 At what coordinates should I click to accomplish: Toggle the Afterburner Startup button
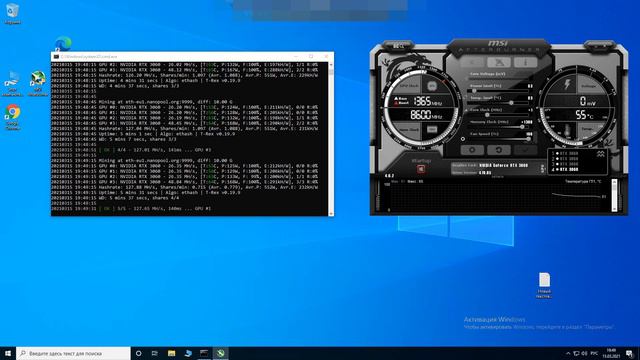click(421, 169)
